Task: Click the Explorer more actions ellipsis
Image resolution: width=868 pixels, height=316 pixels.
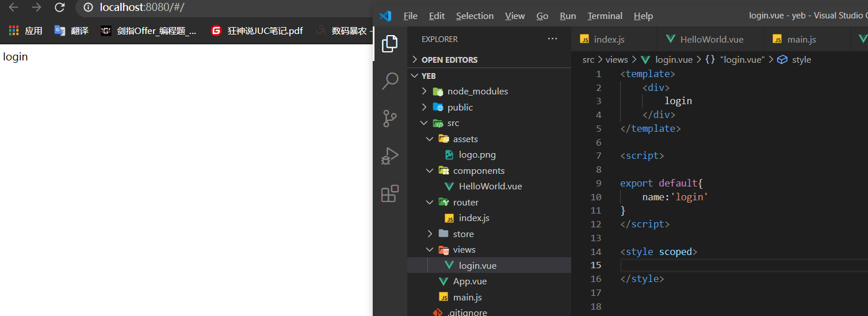Action: (x=552, y=39)
